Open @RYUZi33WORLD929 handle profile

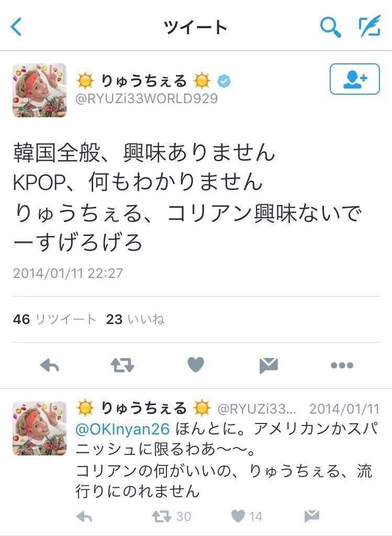[x=146, y=98]
